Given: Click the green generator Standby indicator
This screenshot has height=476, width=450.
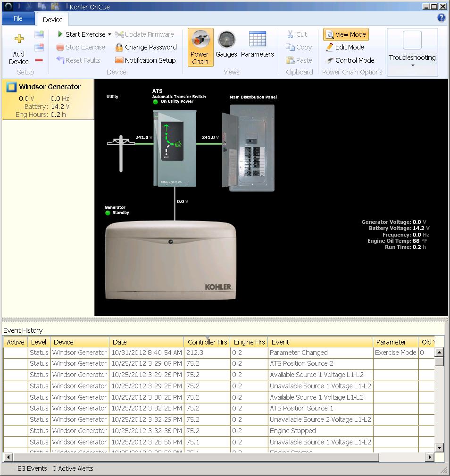Looking at the screenshot, I should (x=108, y=213).
